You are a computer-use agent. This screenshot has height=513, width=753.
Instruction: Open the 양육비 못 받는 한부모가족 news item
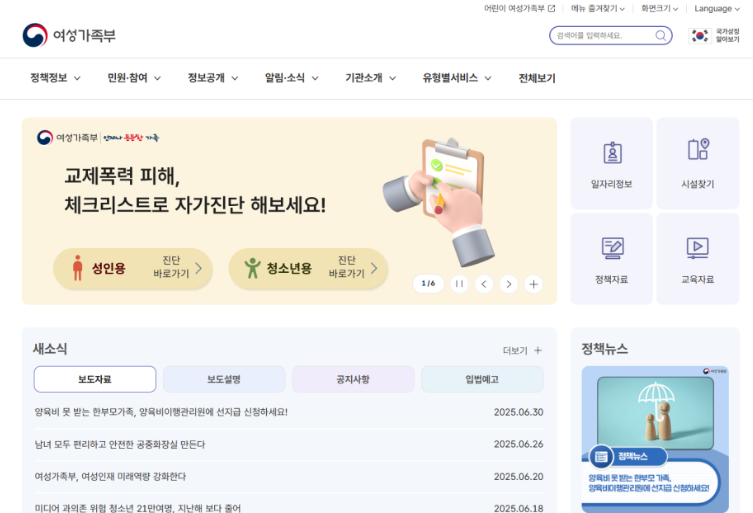161,412
